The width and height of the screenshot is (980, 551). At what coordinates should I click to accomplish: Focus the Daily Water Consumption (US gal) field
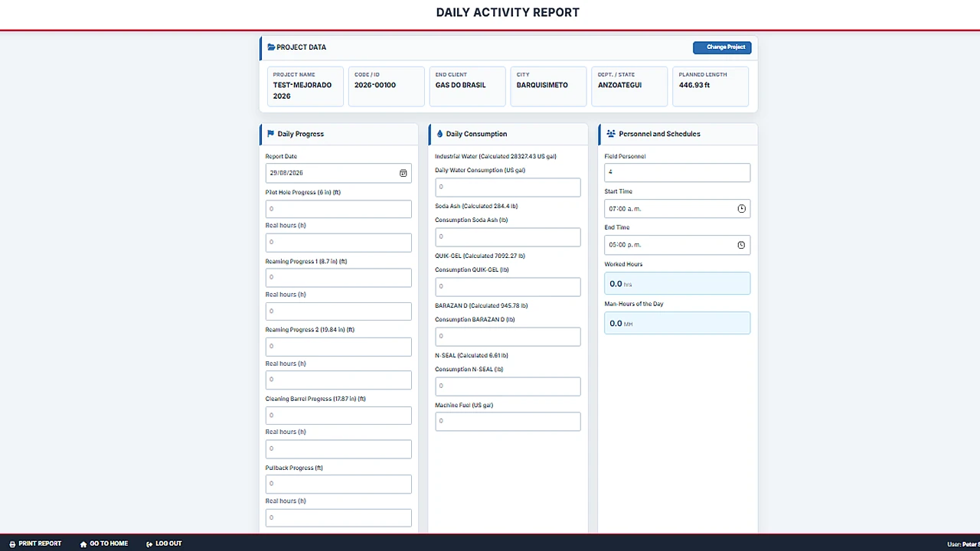[x=508, y=187]
